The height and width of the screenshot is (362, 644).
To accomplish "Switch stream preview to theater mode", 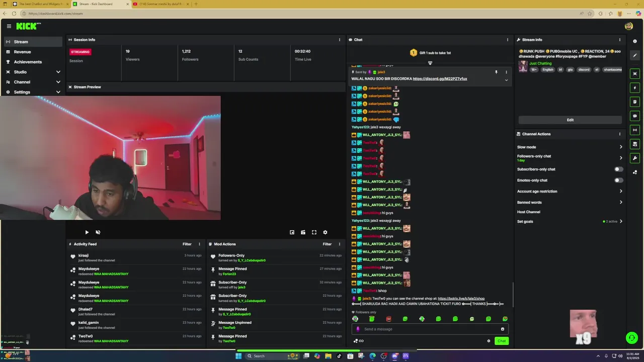I will tap(303, 232).
